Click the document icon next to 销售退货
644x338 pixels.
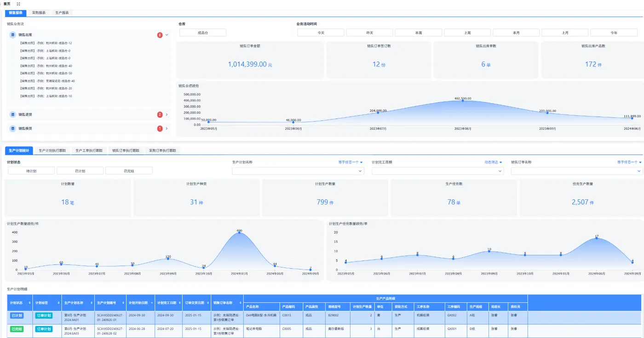point(13,115)
